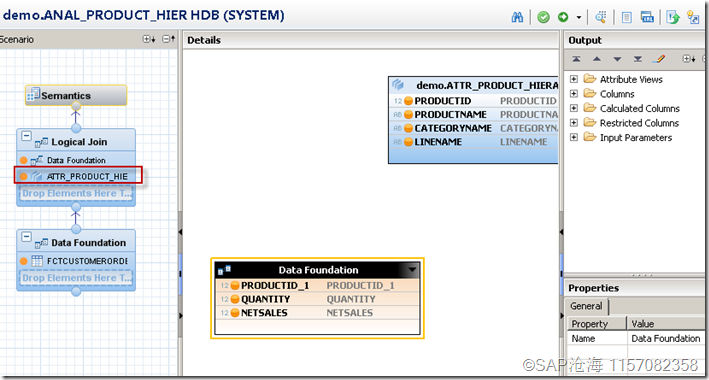Click the Data Foundation value cell in Properties
709x380 pixels.
pos(667,338)
